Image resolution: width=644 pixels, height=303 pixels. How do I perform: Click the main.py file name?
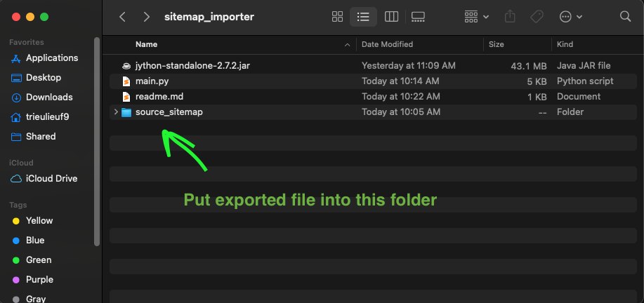tap(152, 81)
